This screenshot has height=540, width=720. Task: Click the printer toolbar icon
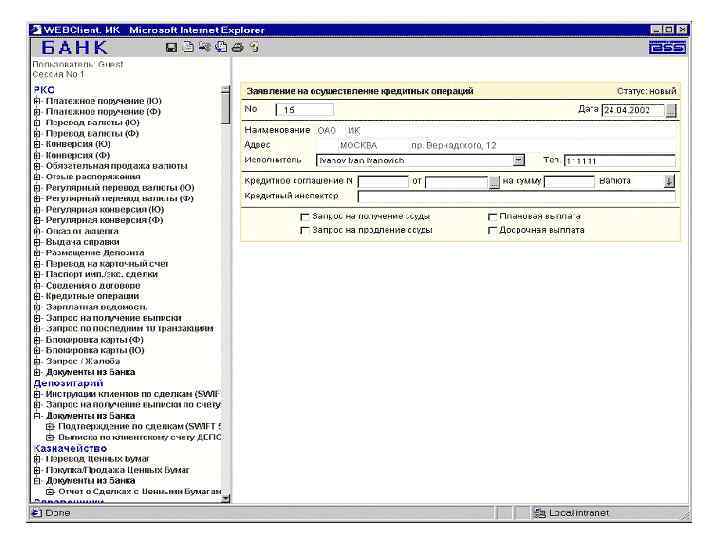(237, 47)
